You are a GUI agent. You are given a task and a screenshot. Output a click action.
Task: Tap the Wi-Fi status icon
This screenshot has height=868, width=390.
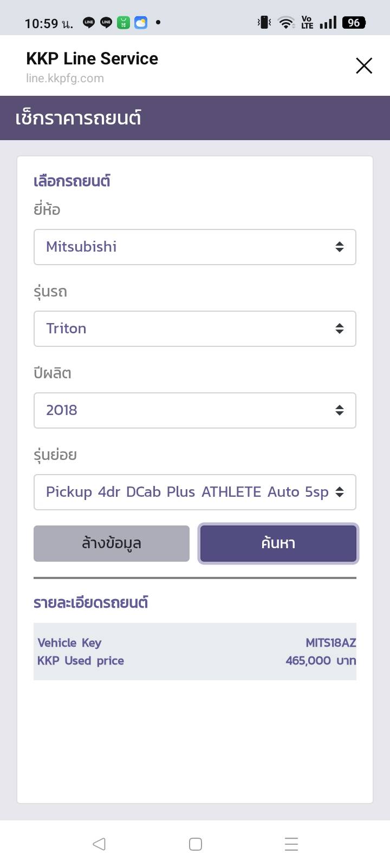click(285, 23)
